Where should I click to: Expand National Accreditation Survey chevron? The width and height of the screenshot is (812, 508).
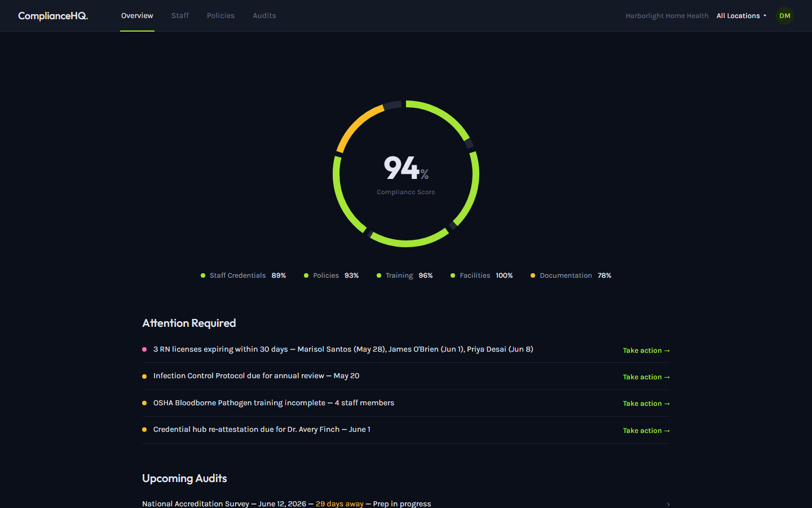pyautogui.click(x=668, y=504)
